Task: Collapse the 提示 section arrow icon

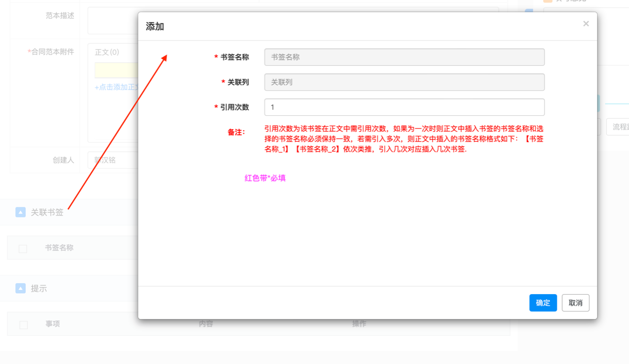Action: tap(20, 288)
